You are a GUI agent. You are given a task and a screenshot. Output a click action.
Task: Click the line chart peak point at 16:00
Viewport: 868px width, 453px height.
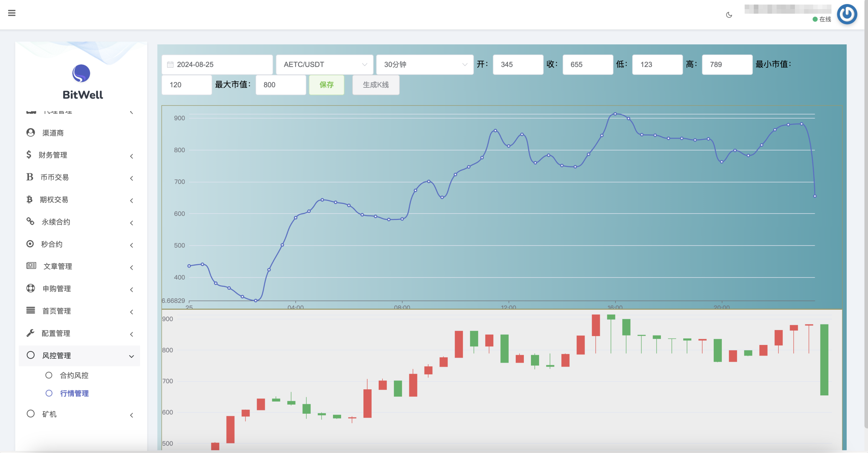(x=615, y=114)
